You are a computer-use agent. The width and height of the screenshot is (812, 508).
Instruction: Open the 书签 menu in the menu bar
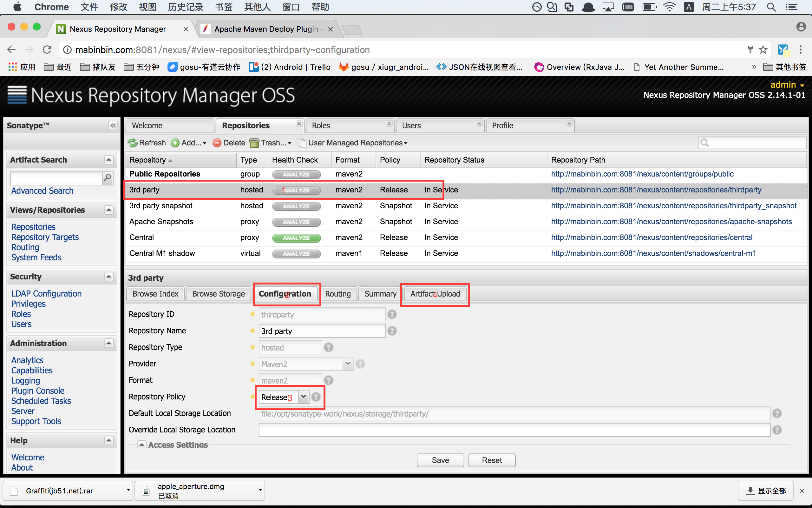tap(224, 7)
